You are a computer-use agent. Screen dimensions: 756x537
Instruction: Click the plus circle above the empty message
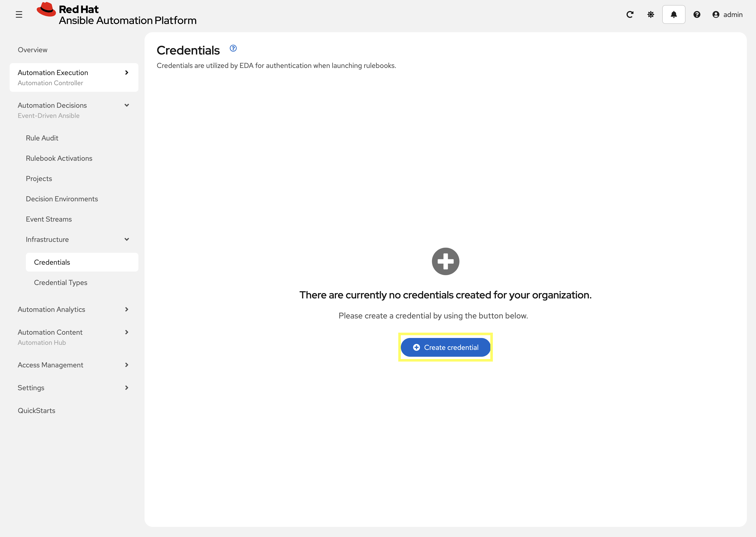coord(445,261)
